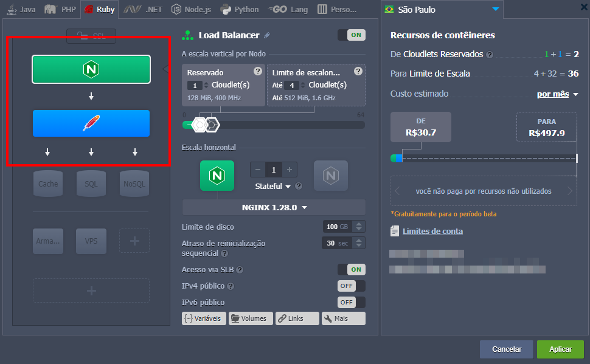Image resolution: width=590 pixels, height=364 pixels.
Task: Open help for Limite de escalon...
Action: pyautogui.click(x=358, y=71)
